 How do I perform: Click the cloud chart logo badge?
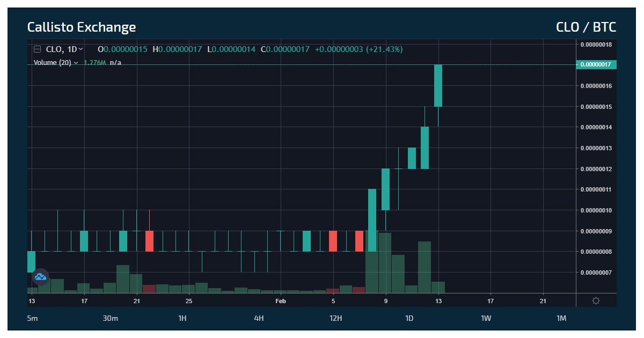(x=40, y=277)
